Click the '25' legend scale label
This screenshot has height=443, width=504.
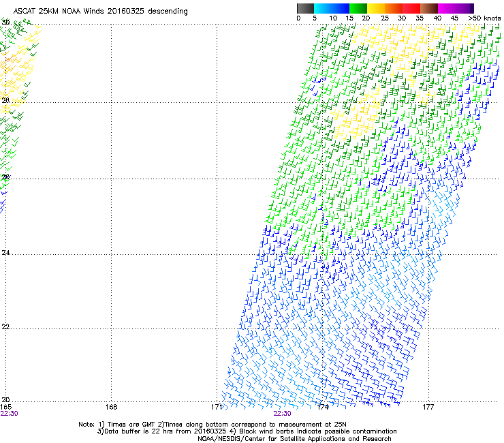tap(385, 18)
